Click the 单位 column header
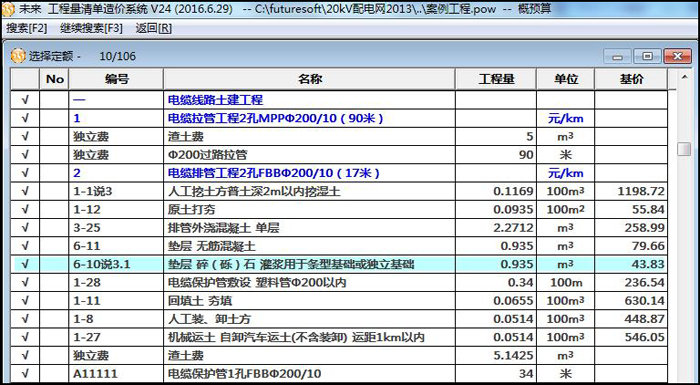Image resolution: width=700 pixels, height=385 pixels. coord(566,80)
